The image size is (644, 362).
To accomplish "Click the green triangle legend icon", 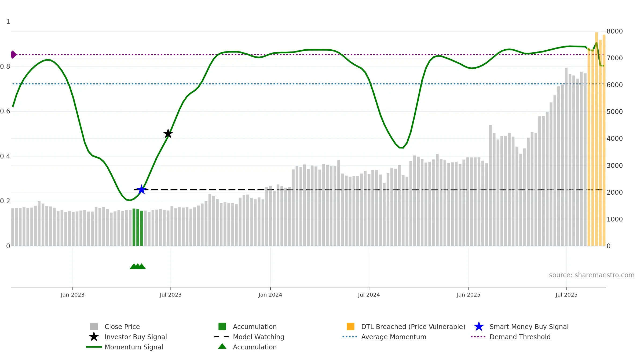I will point(222,346).
